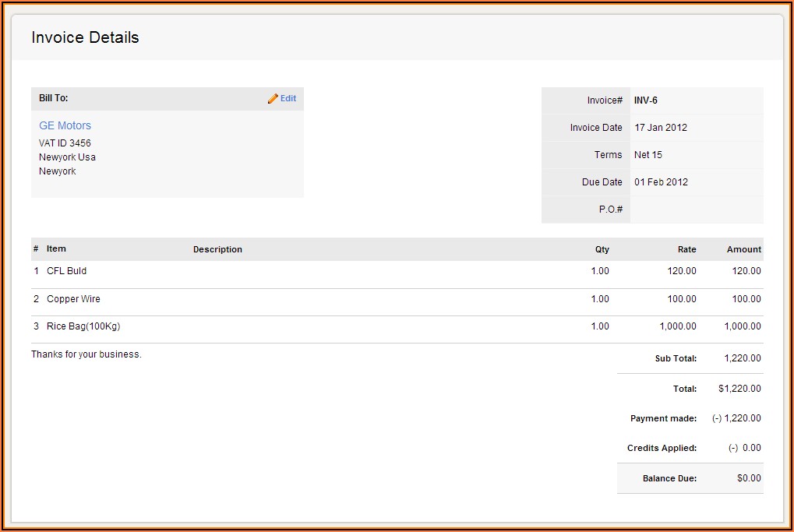Click the Rate column header

point(686,248)
